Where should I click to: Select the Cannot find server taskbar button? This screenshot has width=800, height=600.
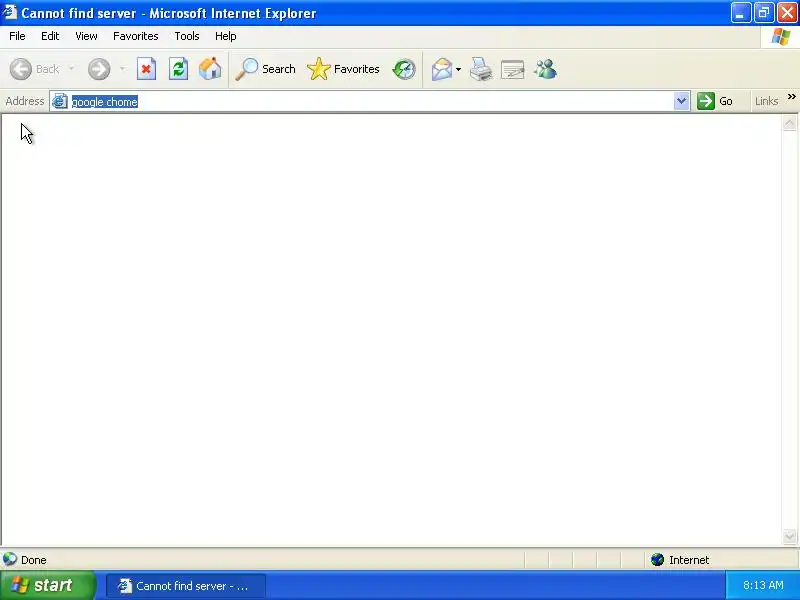point(186,586)
